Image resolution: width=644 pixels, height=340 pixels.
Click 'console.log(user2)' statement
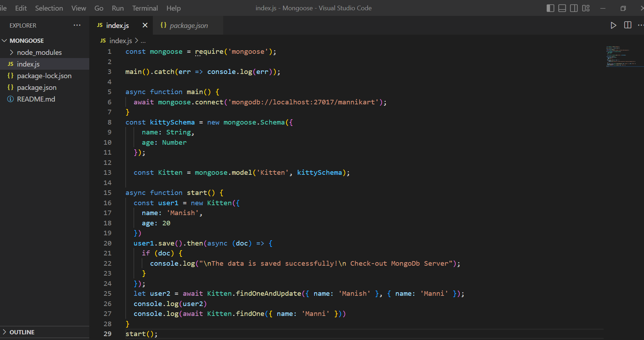[x=170, y=304]
